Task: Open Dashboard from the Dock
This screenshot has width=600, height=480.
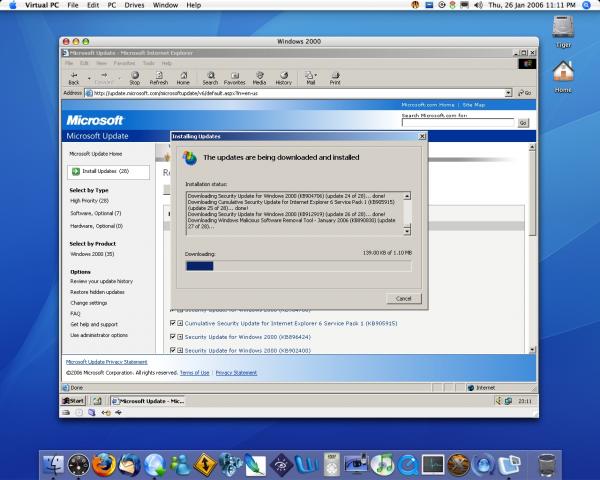Action: 78,465
